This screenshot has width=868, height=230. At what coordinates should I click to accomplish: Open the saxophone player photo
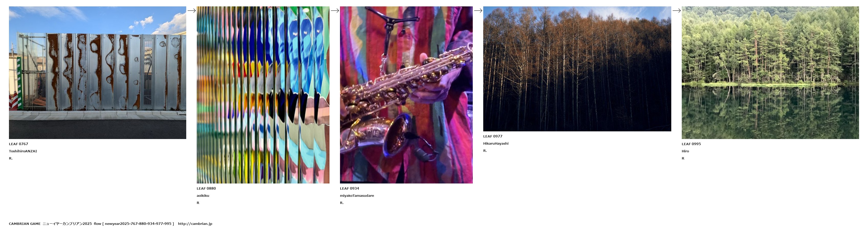[x=406, y=95]
